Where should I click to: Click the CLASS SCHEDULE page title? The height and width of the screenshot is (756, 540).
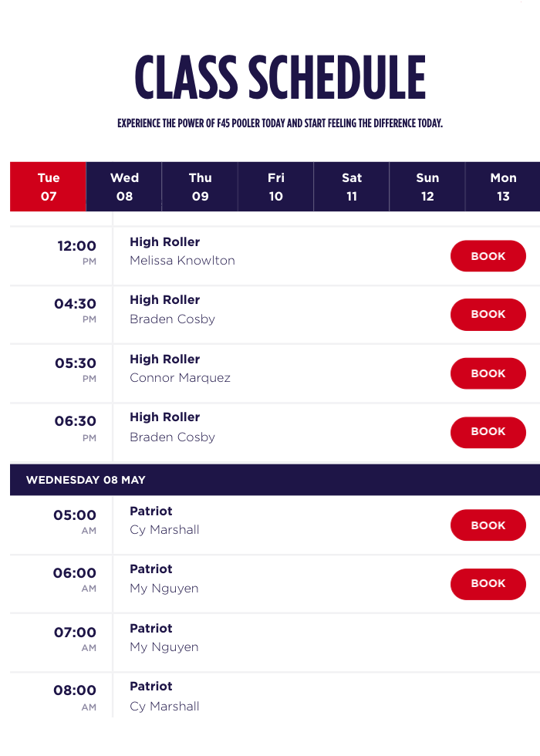coord(279,75)
